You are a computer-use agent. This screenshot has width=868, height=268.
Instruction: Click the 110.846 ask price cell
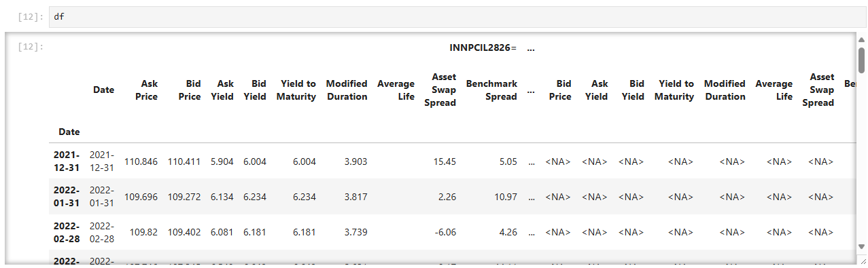pyautogui.click(x=141, y=161)
